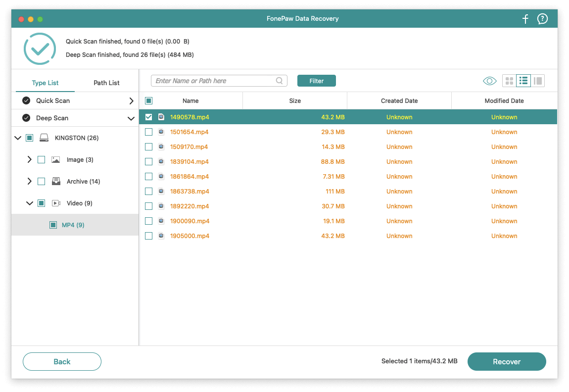
Task: Collapse the Deep Scan section arrow
Action: tap(131, 118)
